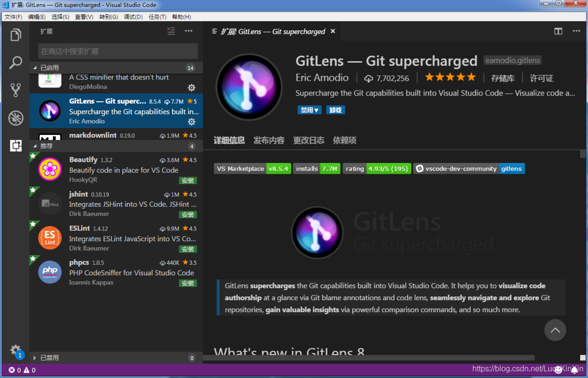The width and height of the screenshot is (588, 378).
Task: Open the editor more actions menu
Action: click(x=576, y=31)
